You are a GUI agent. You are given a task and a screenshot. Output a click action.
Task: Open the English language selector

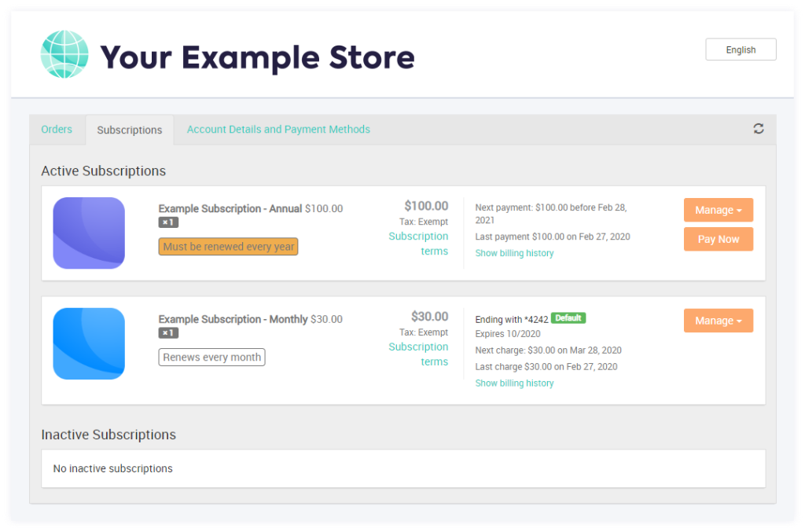pos(740,49)
